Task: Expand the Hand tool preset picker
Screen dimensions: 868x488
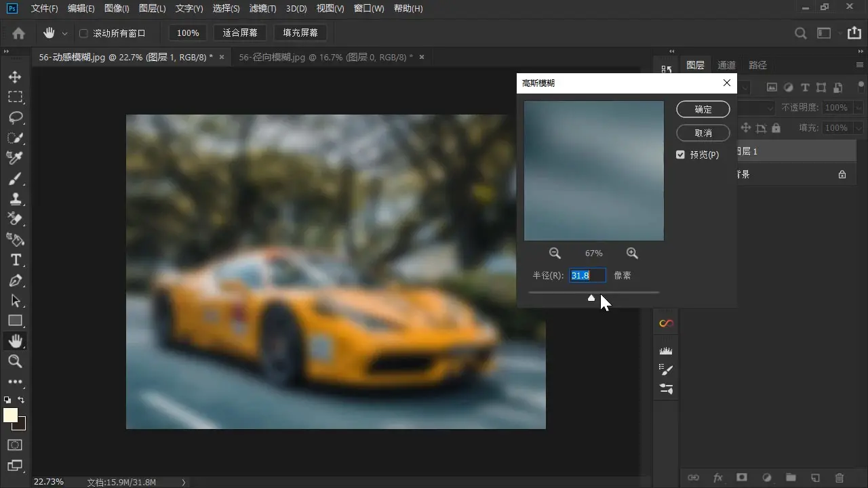Action: pyautogui.click(x=65, y=33)
